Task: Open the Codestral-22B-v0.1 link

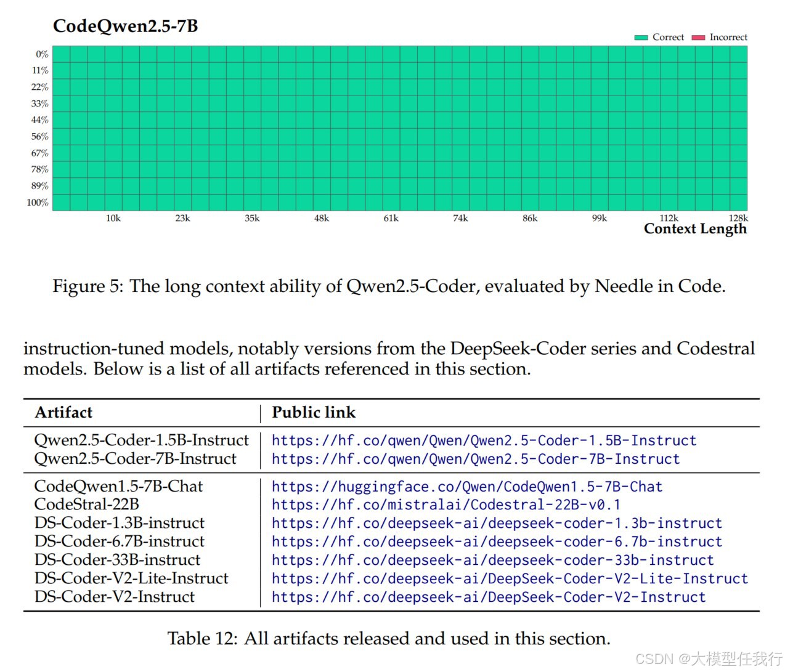Action: pos(446,505)
